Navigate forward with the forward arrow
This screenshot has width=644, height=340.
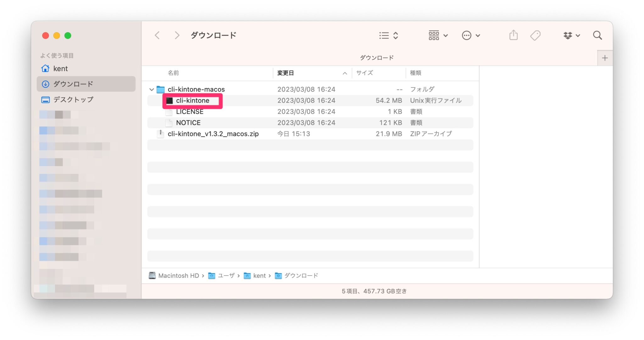click(177, 35)
